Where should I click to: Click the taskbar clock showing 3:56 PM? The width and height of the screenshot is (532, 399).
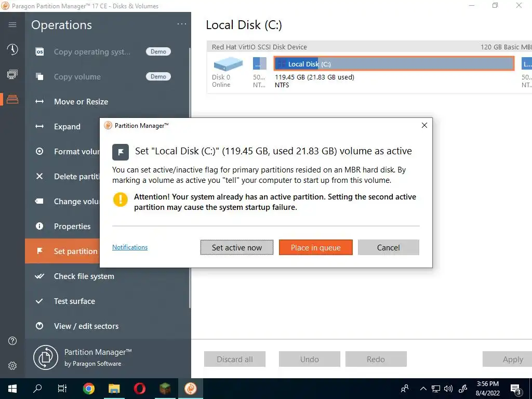487,389
